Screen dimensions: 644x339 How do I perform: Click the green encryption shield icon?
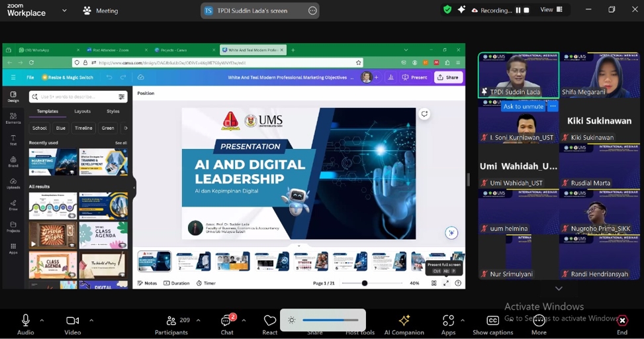[x=447, y=9]
